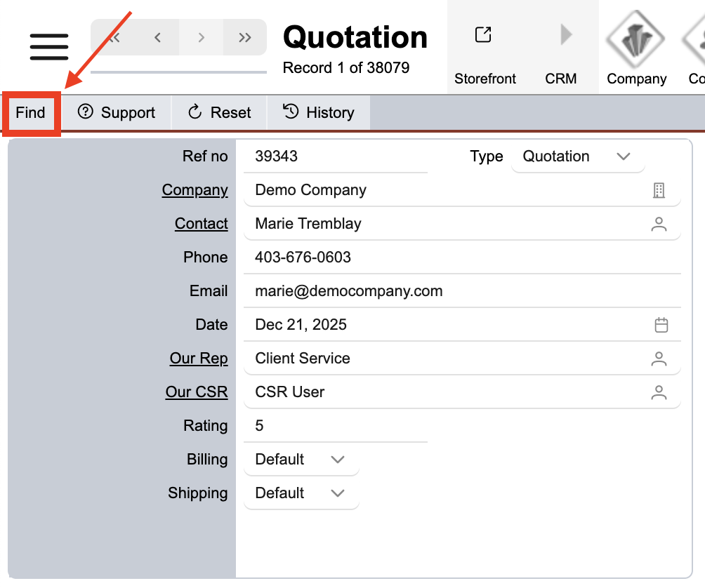Follow the Our Rep label link
This screenshot has height=588, width=705.
(199, 359)
